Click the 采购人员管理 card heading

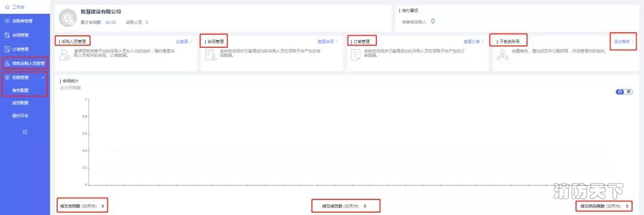[73, 42]
